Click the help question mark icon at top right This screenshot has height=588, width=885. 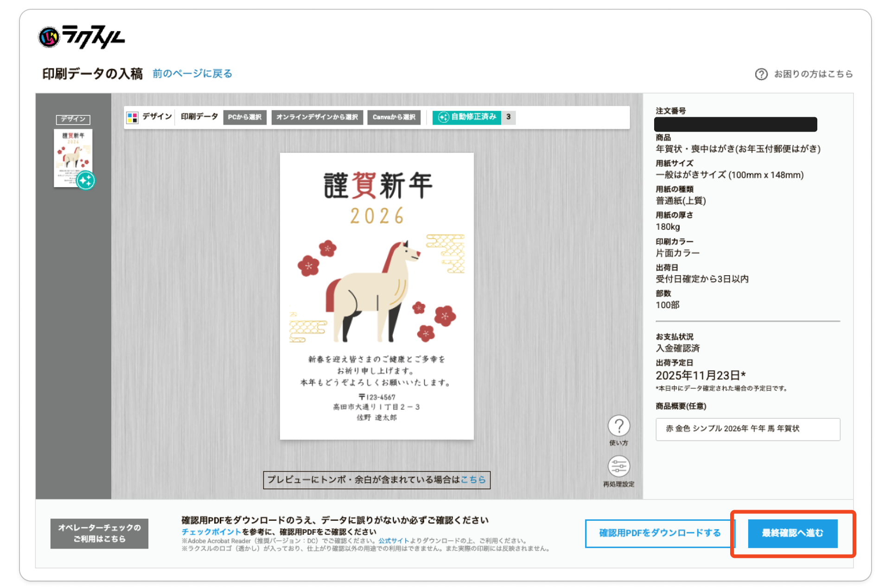(x=761, y=74)
